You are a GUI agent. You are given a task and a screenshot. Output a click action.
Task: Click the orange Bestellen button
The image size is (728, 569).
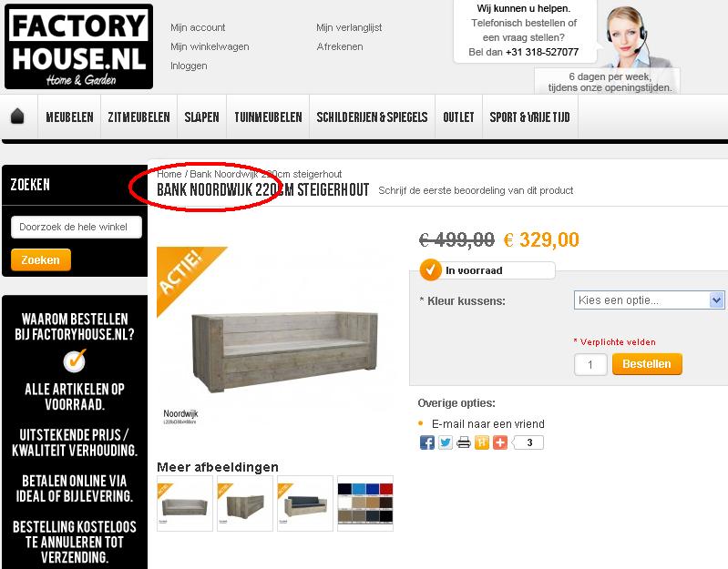point(647,364)
